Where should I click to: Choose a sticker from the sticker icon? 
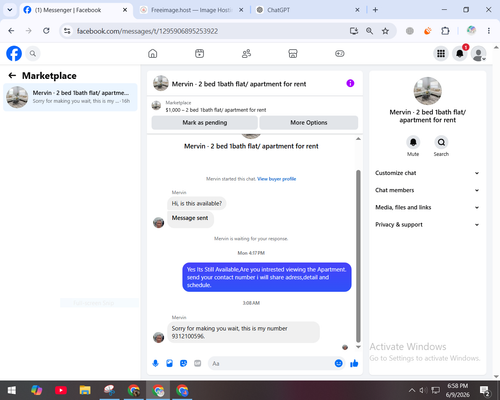pyautogui.click(x=183, y=363)
